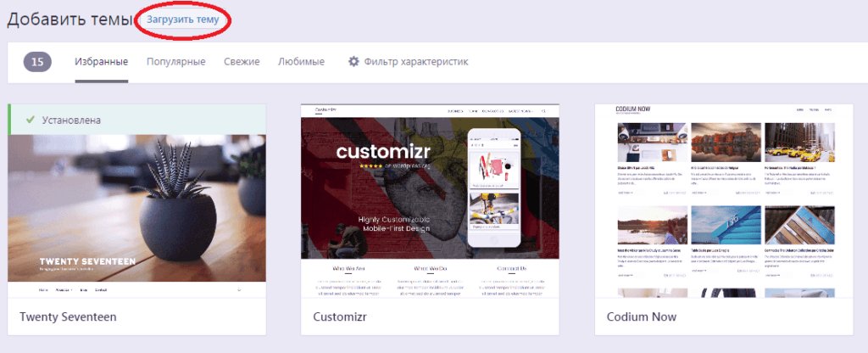Click the Twenty Seventeen theme name
This screenshot has height=353, width=868.
pos(68,317)
